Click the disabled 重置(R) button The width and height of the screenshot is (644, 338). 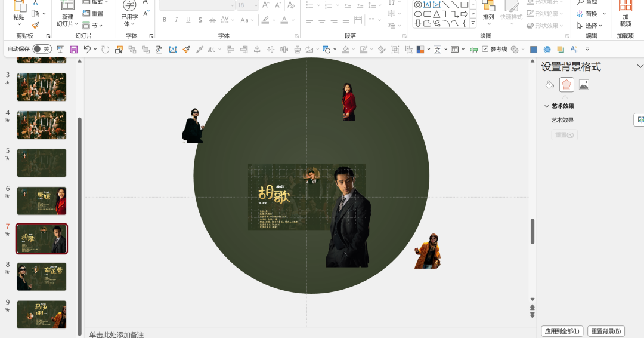564,135
